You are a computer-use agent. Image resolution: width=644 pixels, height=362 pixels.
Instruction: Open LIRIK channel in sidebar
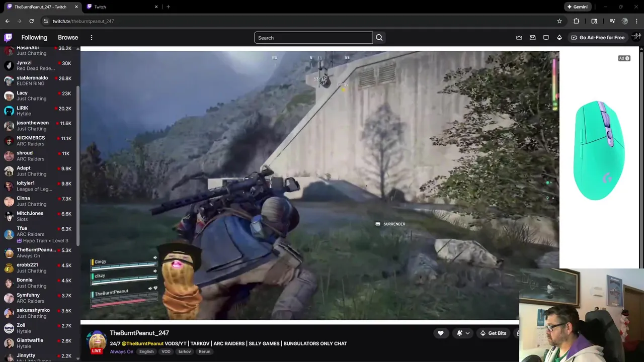point(40,111)
